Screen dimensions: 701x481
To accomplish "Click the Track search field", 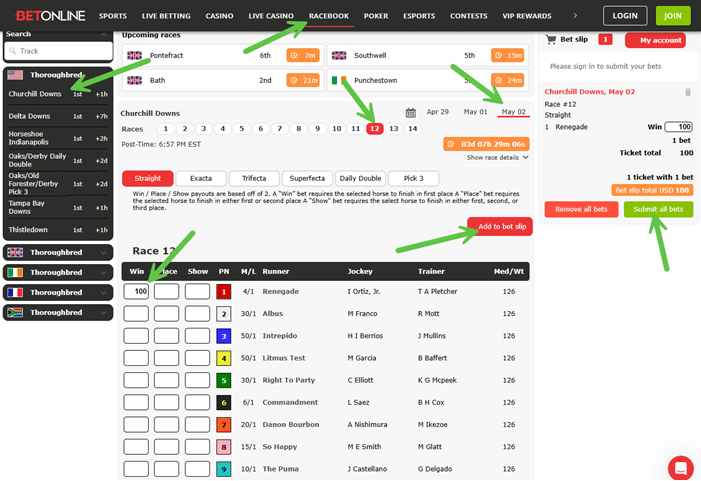I will 59,51.
